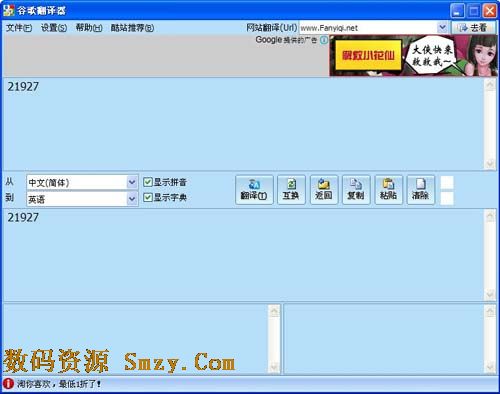Screen dimensions: 500x394
Task: Clear the text using 清除 button
Action: pyautogui.click(x=421, y=190)
